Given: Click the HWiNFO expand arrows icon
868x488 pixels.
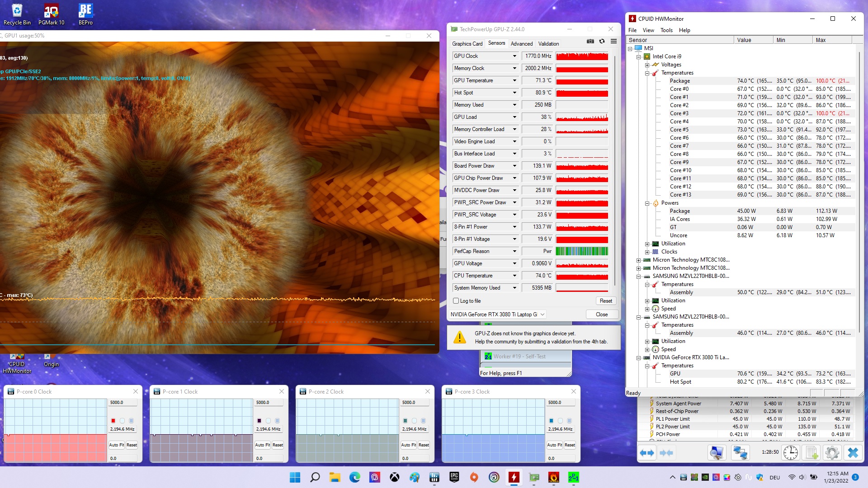Looking at the screenshot, I should pos(647,452).
